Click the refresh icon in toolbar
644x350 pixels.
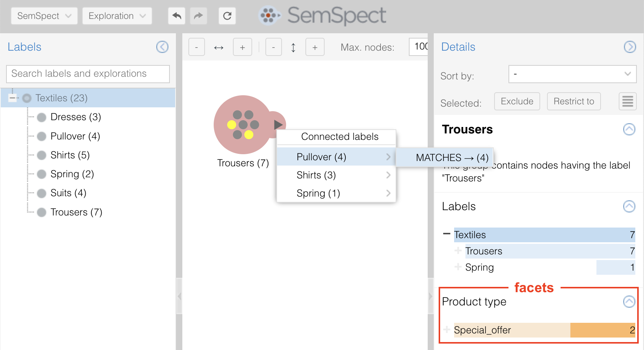pyautogui.click(x=227, y=16)
